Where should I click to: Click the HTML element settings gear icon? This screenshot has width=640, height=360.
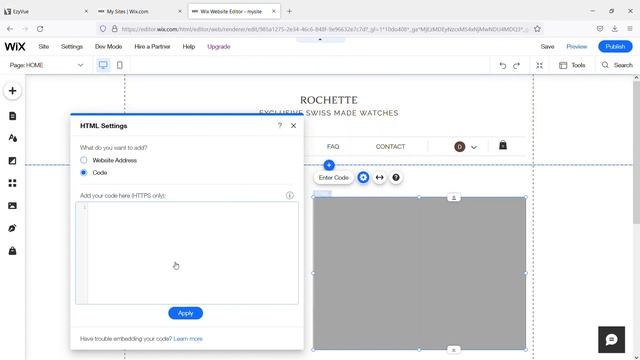pyautogui.click(x=363, y=178)
